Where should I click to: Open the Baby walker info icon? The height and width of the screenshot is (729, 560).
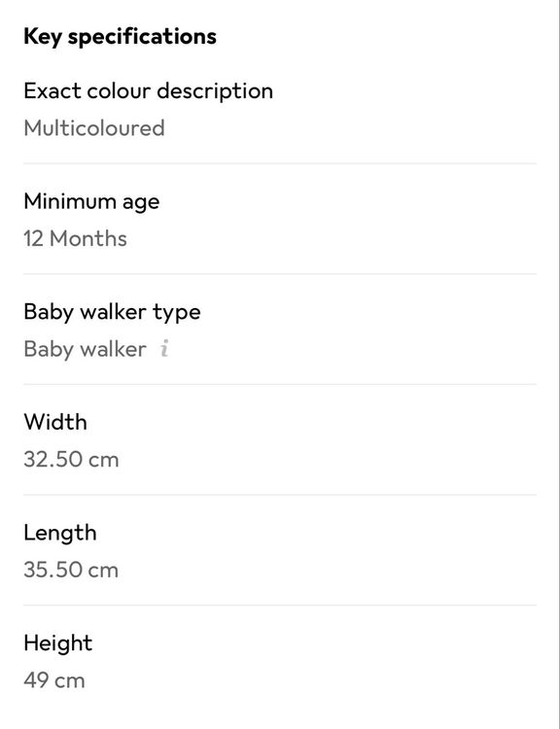click(164, 348)
